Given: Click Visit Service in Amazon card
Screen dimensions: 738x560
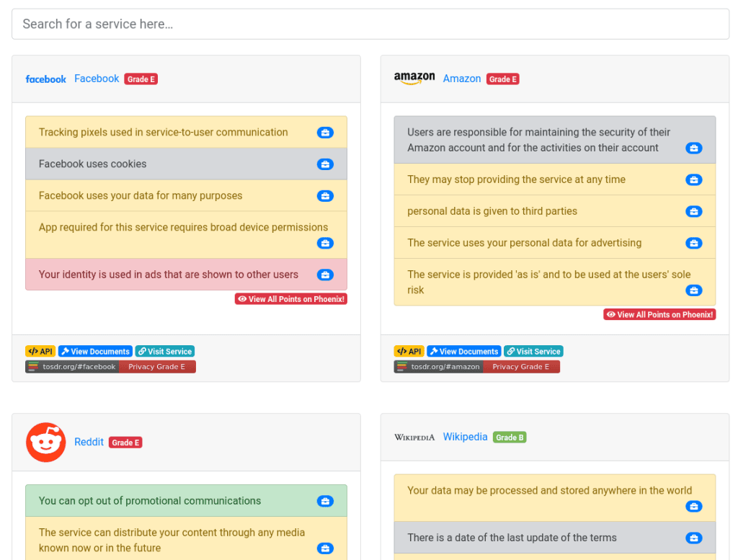Looking at the screenshot, I should point(534,351).
